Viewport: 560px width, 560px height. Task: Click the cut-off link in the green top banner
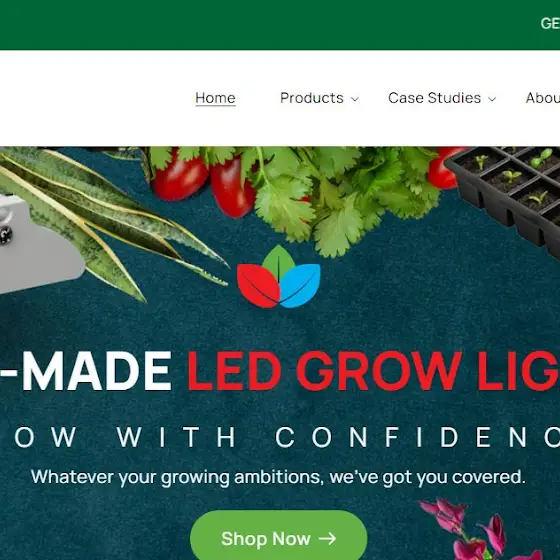click(x=550, y=24)
